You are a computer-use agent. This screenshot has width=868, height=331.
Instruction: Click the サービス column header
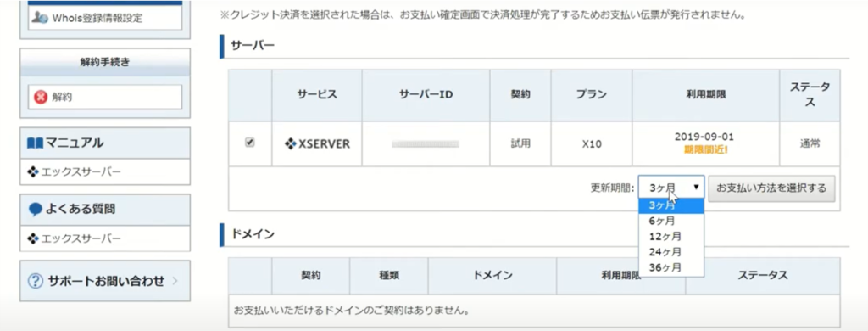(x=317, y=95)
